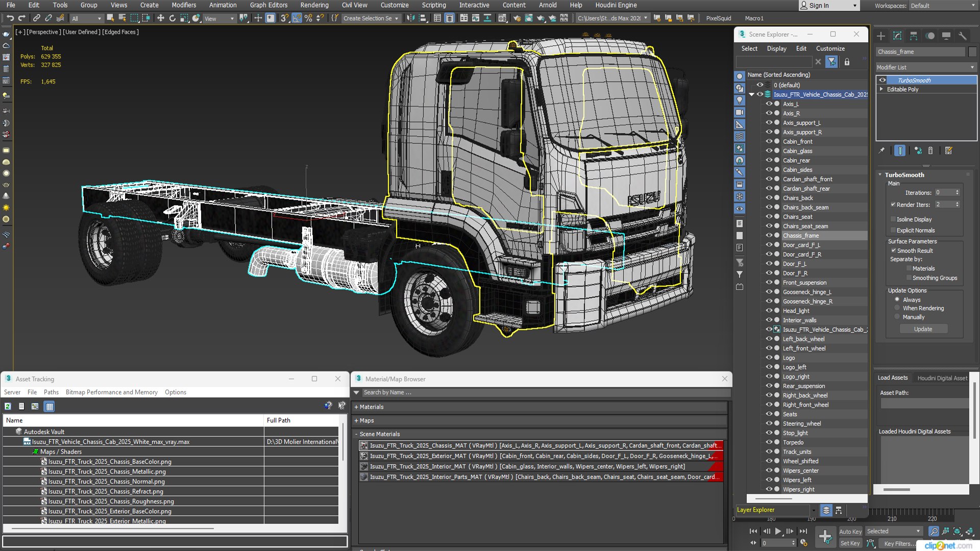Click Configure Modifier Sets icon

tap(948, 151)
